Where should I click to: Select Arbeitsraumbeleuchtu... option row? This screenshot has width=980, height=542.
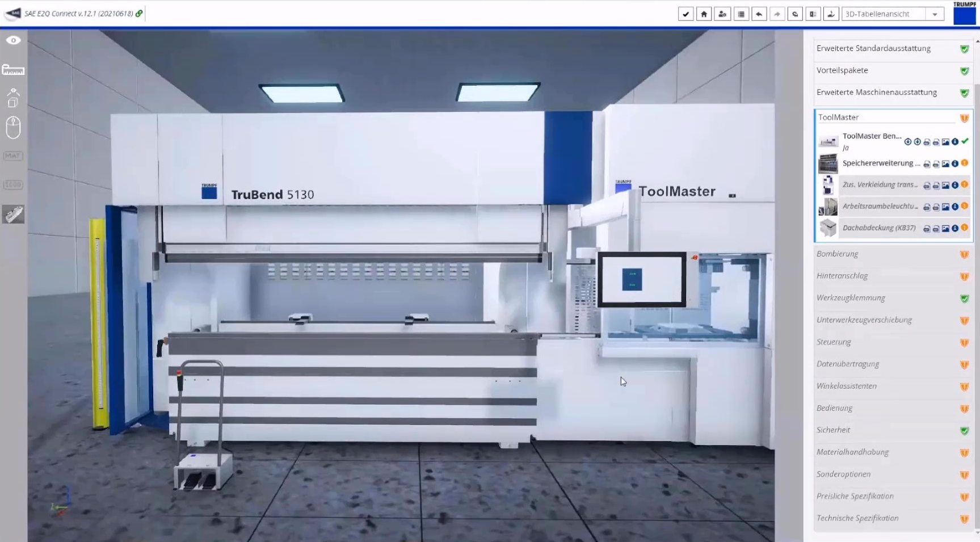[x=893, y=207]
